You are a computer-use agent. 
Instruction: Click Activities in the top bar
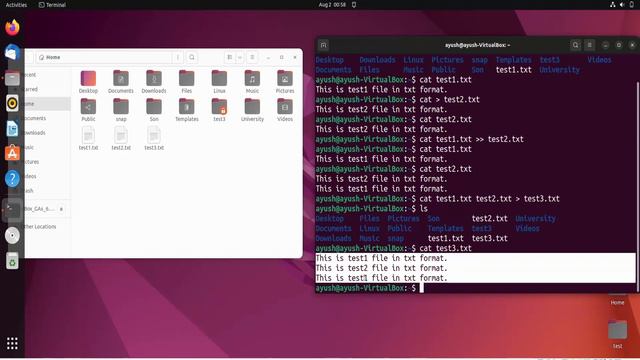tap(16, 5)
